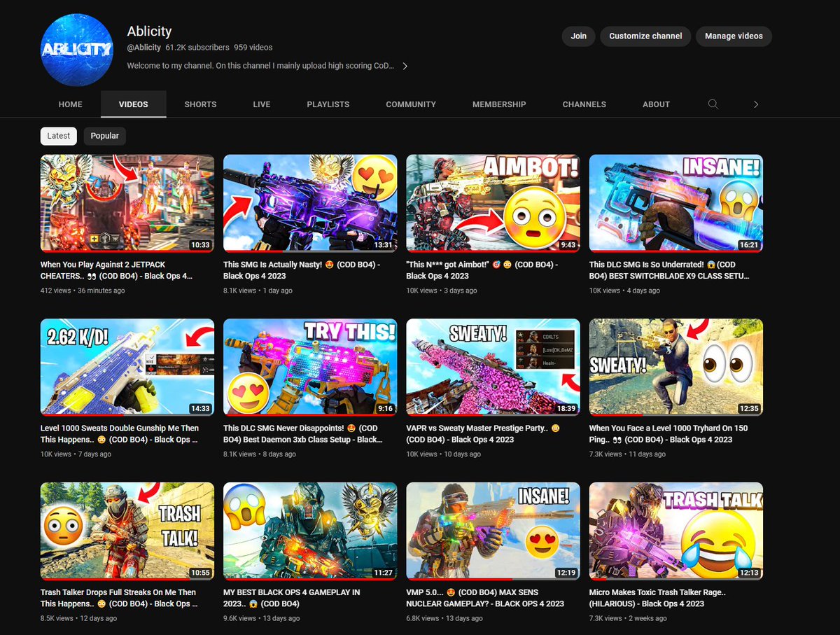Click the red watched bar under the AIMBOT! thumbnail
This screenshot has width=840, height=635.
tap(493, 251)
